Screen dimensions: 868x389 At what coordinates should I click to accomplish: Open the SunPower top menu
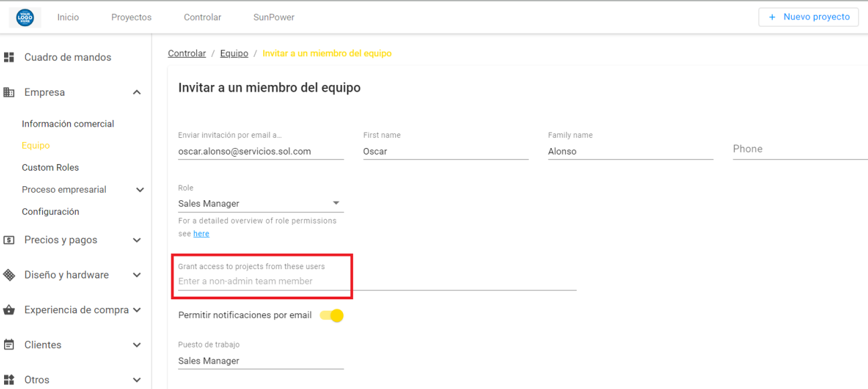(x=274, y=17)
